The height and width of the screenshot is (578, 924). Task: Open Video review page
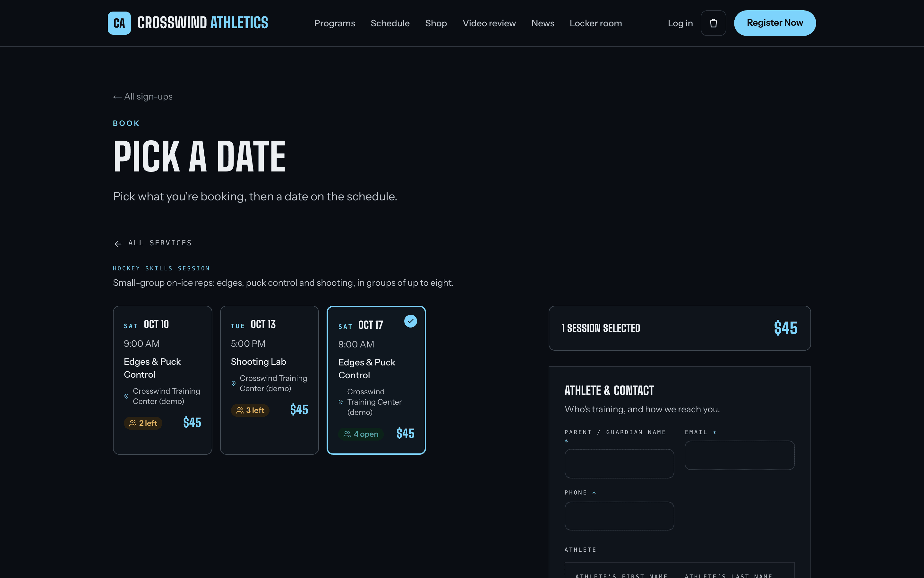[x=489, y=23]
